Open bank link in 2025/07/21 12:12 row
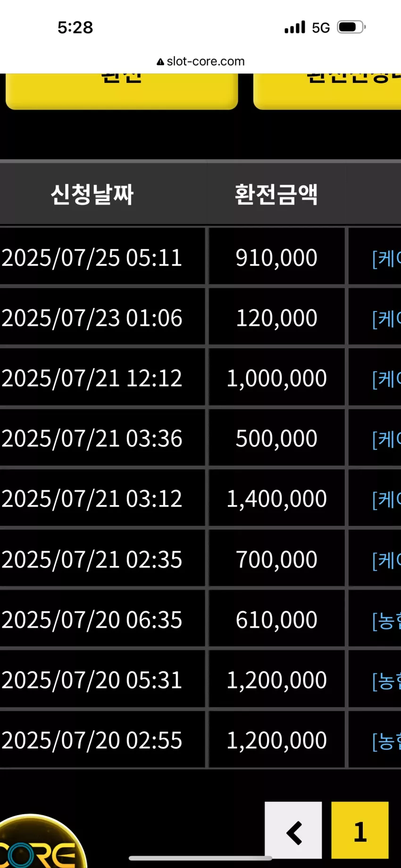The height and width of the screenshot is (868, 401). (386, 379)
